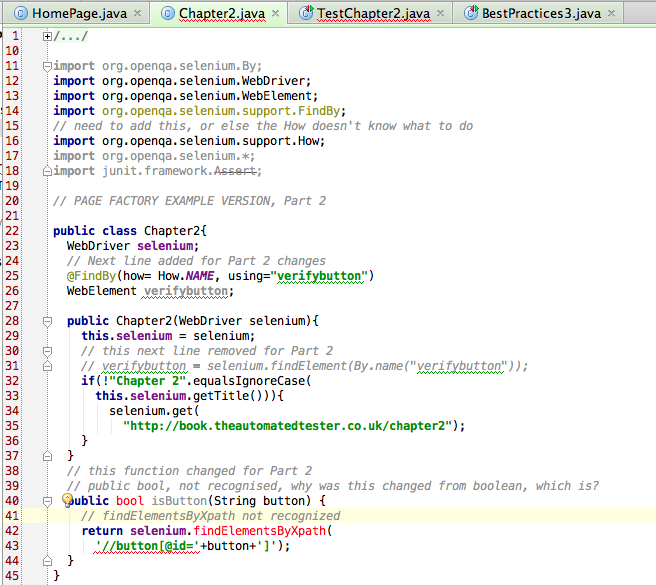
Task: Click the red findElementsByXpath method call
Action: 259,531
